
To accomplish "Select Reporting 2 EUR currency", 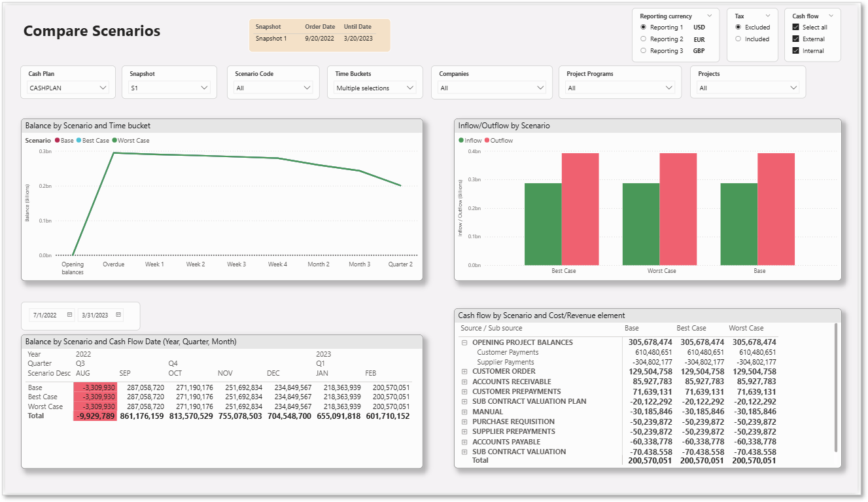I will (x=644, y=39).
